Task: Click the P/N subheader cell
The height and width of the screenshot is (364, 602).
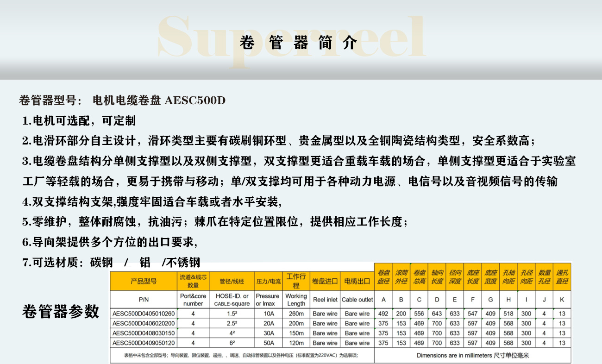Action: 144,300
